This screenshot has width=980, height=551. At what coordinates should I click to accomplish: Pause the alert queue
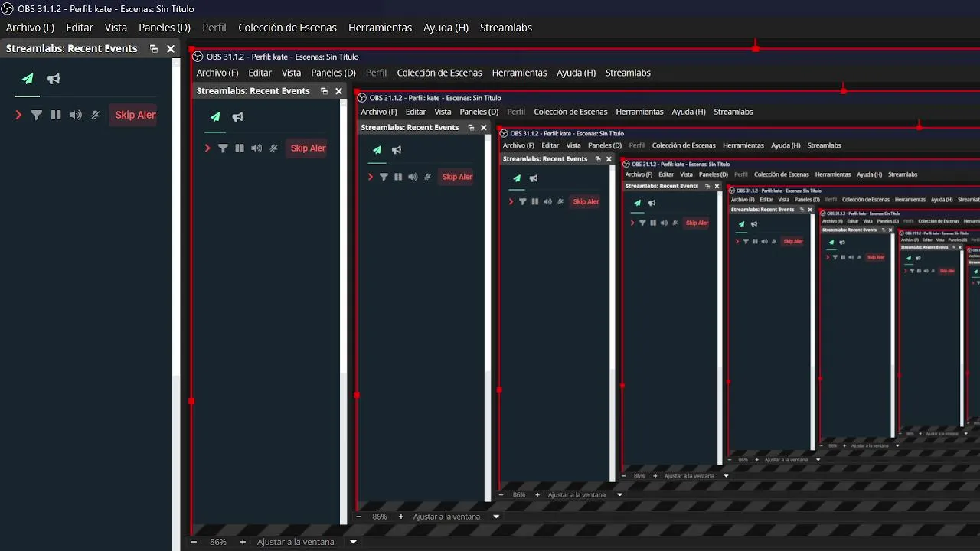[55, 115]
